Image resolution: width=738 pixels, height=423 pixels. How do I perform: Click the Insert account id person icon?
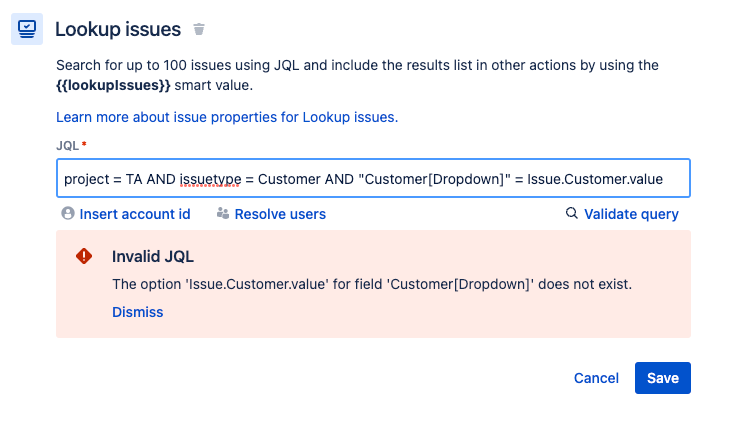click(68, 214)
